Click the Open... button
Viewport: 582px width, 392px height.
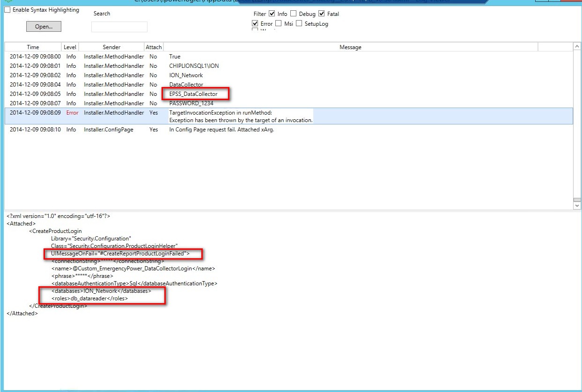pos(44,27)
